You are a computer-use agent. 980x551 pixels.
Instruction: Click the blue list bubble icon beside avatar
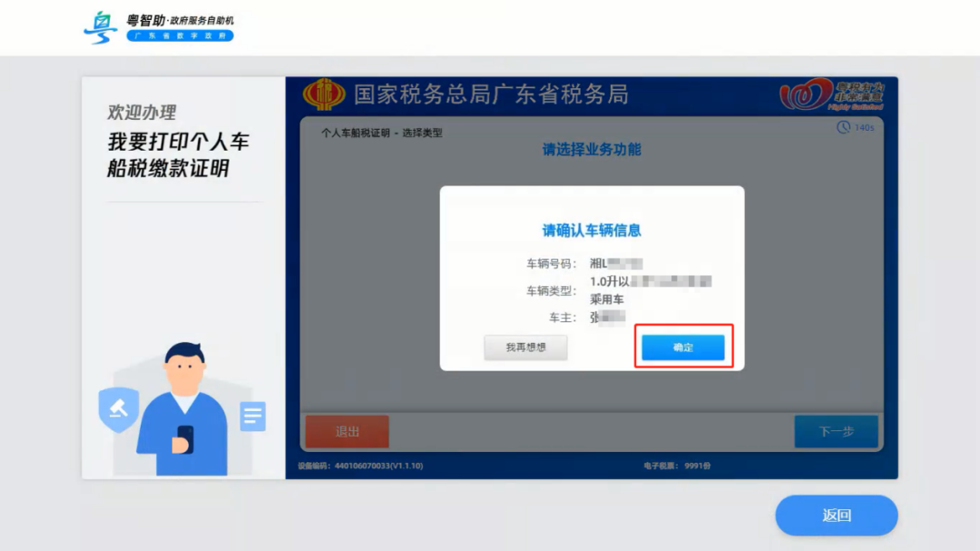(x=252, y=417)
